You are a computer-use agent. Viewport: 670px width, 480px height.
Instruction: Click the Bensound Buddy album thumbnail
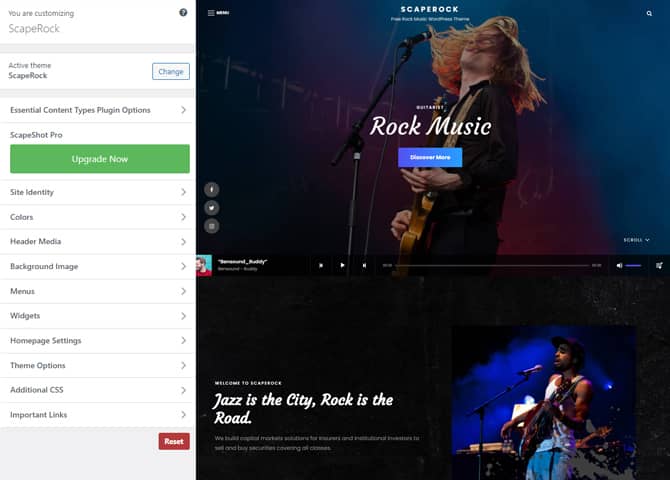pyautogui.click(x=204, y=265)
